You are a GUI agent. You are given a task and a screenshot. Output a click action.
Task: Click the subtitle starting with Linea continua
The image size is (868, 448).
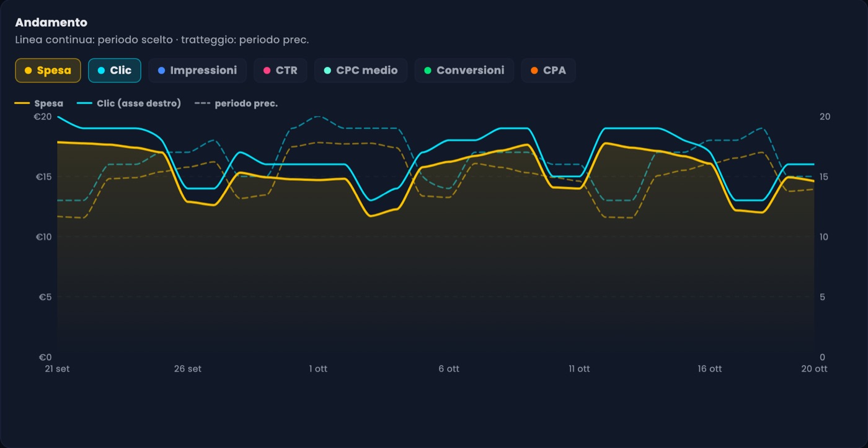162,40
